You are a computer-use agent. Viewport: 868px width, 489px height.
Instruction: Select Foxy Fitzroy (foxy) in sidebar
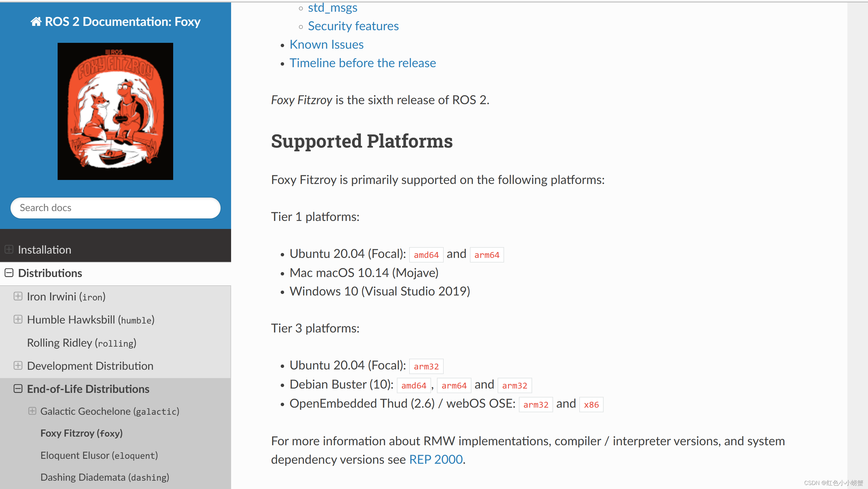click(x=82, y=433)
